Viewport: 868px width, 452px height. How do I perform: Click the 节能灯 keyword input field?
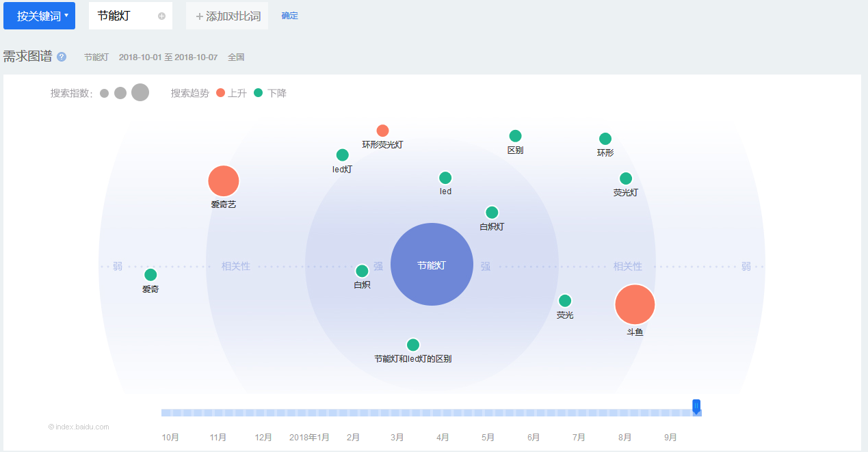[122, 16]
